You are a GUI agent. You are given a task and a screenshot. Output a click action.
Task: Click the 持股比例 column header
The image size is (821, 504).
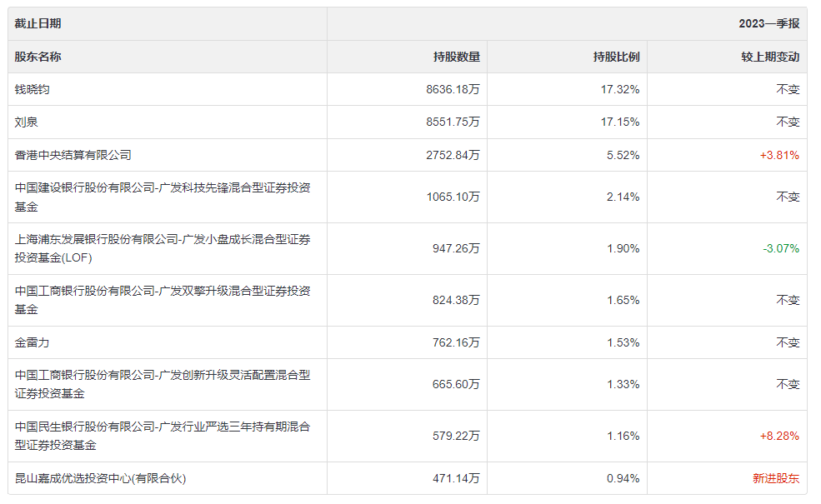tap(616, 57)
